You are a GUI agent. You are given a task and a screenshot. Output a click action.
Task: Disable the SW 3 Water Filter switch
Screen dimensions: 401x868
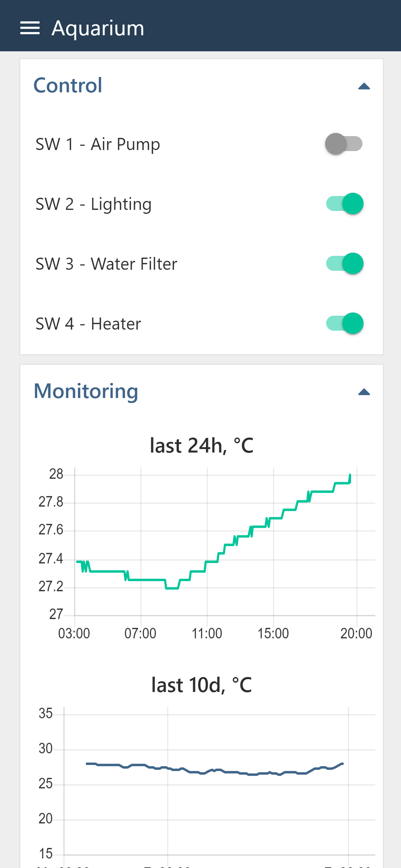(345, 263)
